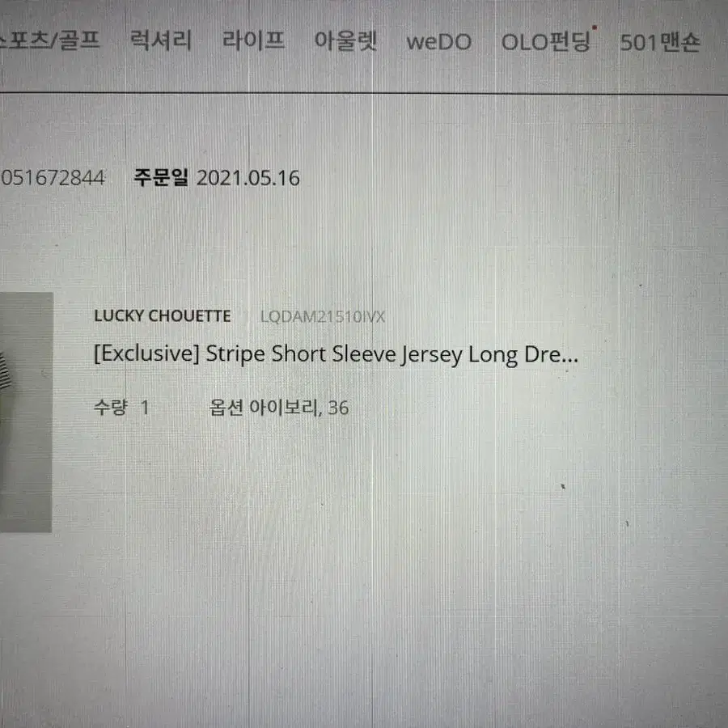Go to the 501맨숀 menu

click(660, 42)
